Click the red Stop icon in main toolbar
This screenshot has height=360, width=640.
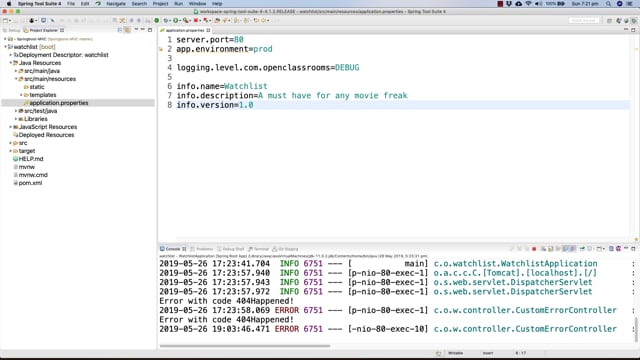click(x=196, y=20)
